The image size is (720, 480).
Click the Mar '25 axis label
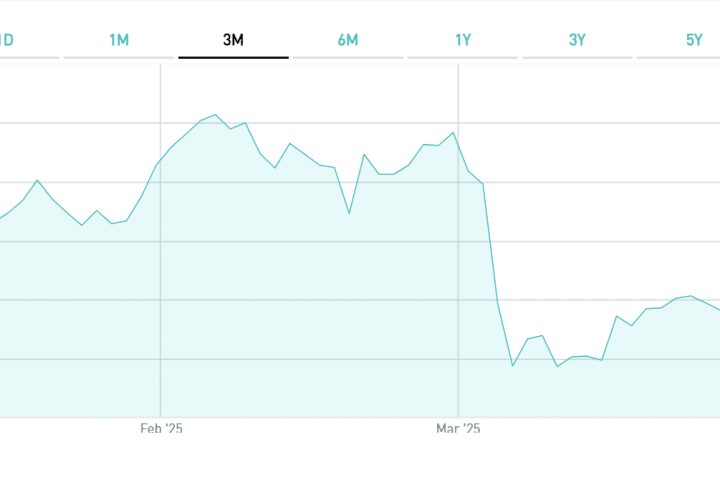458,429
